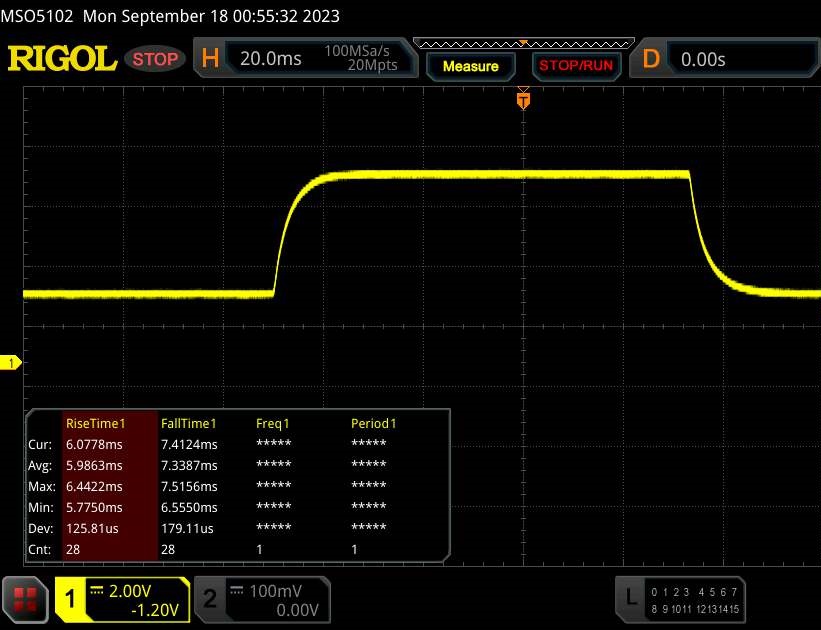Click RiseTime1 maximum value 6.4422ms
The width and height of the screenshot is (821, 630).
click(94, 486)
